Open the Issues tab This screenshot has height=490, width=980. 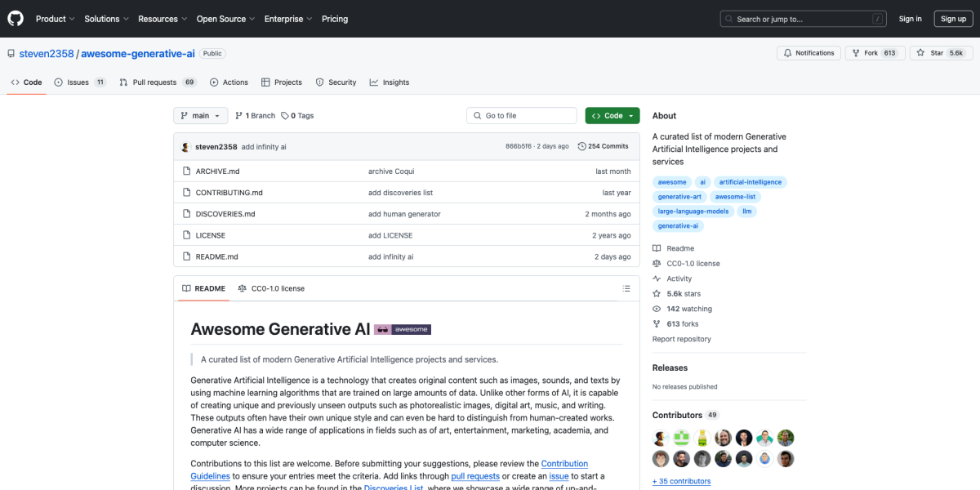point(80,82)
